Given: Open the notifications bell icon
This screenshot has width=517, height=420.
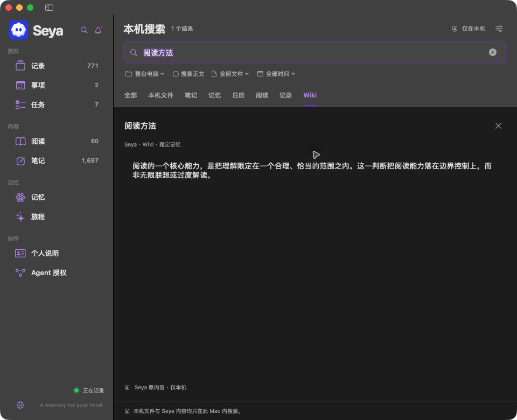Looking at the screenshot, I should pyautogui.click(x=98, y=30).
